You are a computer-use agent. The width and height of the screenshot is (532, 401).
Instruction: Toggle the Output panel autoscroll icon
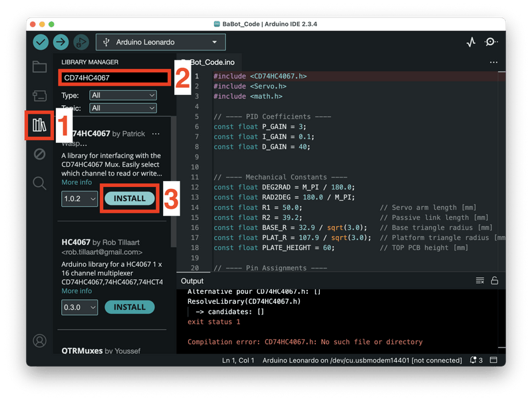(x=479, y=281)
